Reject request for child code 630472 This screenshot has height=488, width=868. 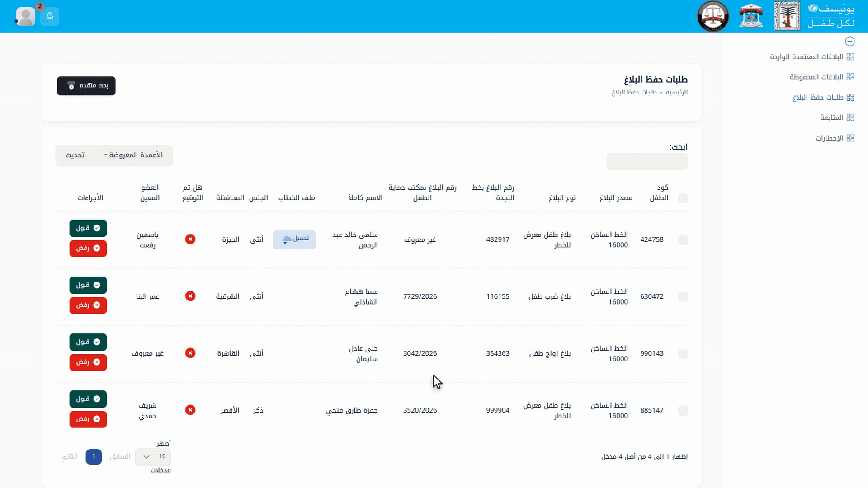[x=88, y=305]
